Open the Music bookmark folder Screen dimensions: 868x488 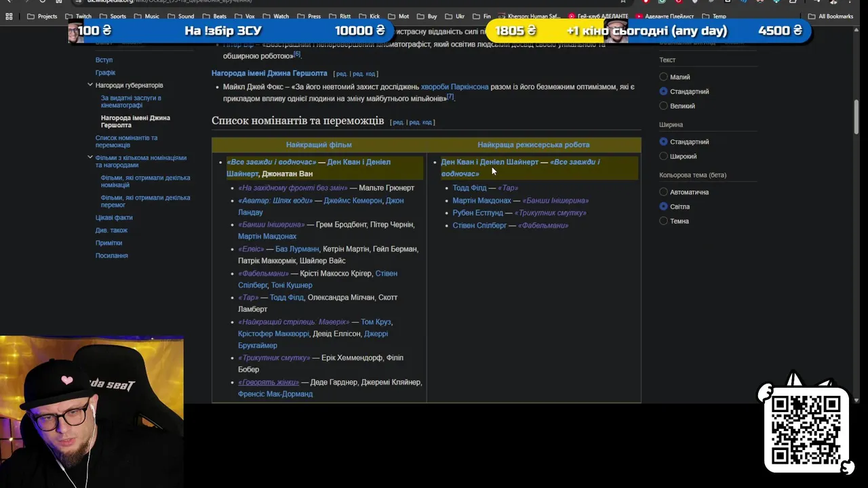[x=146, y=16]
